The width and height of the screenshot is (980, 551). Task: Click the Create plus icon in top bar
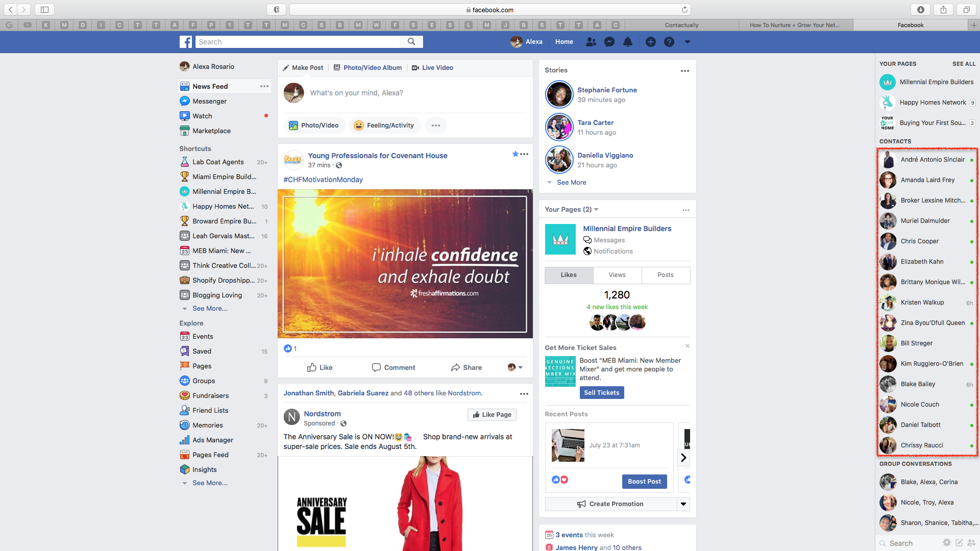coord(651,42)
